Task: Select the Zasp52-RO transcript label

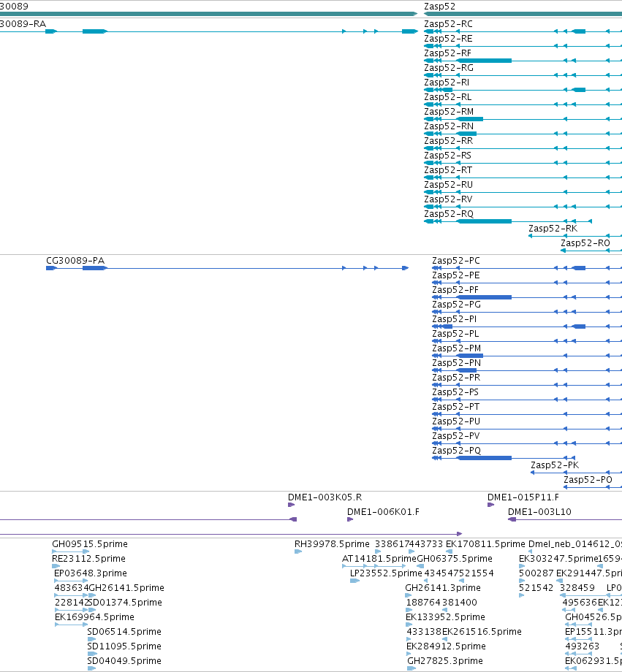Action: point(585,243)
